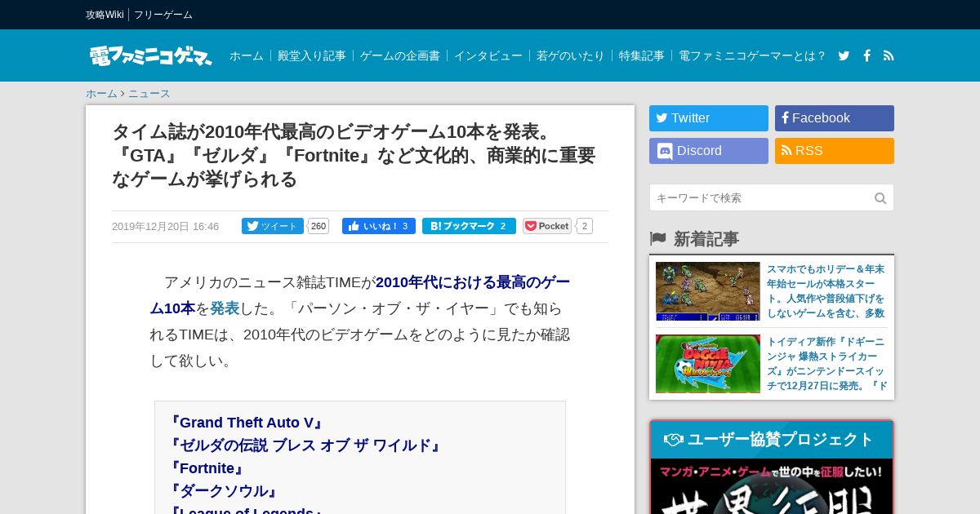Click the RSS feed icon in header
This screenshot has width=980, height=514.
click(889, 55)
